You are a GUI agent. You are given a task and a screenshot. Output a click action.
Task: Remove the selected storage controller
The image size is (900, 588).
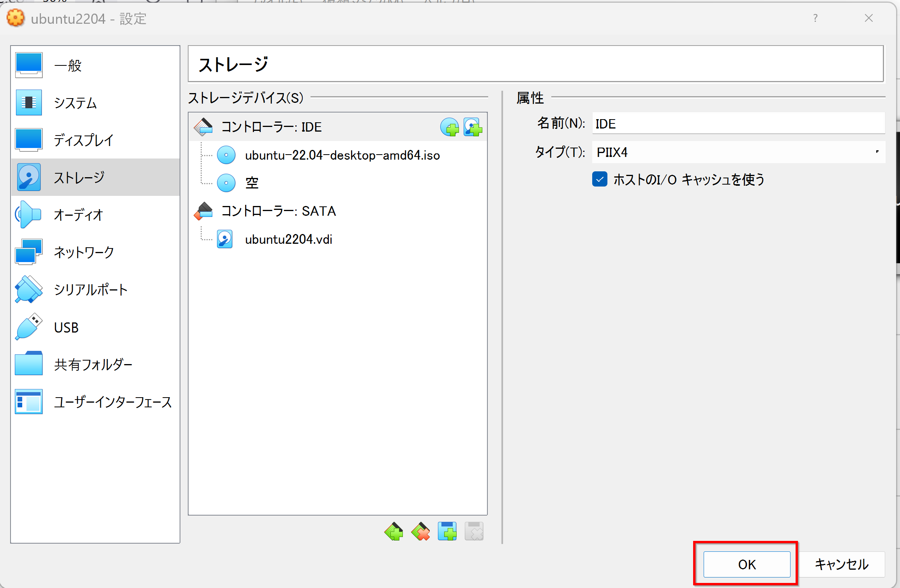(420, 531)
